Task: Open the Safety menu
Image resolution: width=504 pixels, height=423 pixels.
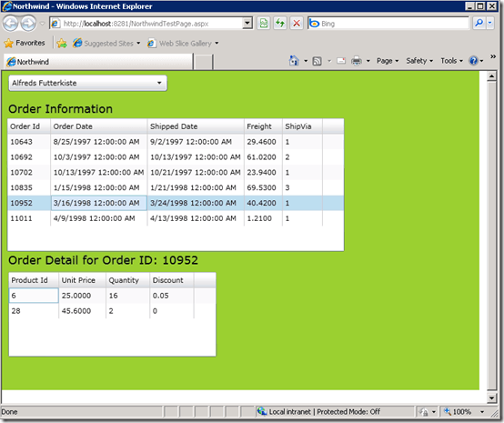Action: tap(419, 61)
